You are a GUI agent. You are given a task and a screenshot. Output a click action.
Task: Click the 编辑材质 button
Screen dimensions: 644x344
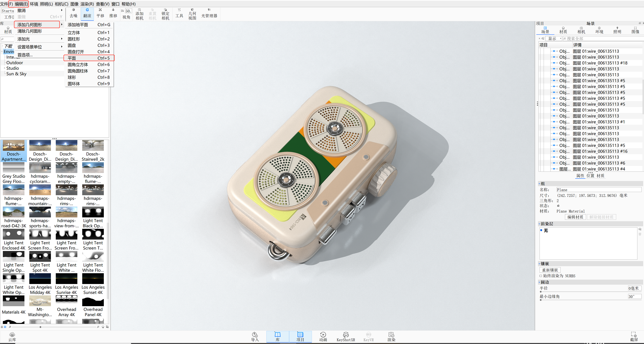point(575,217)
